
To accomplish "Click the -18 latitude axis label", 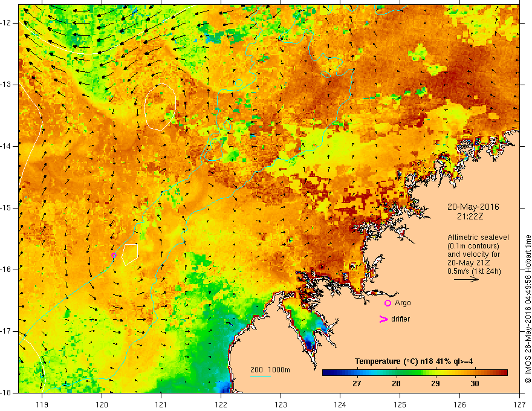I will coord(6,393).
